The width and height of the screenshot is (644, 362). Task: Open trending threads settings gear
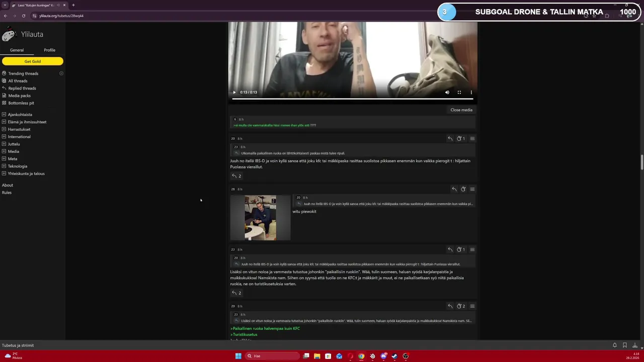point(61,73)
